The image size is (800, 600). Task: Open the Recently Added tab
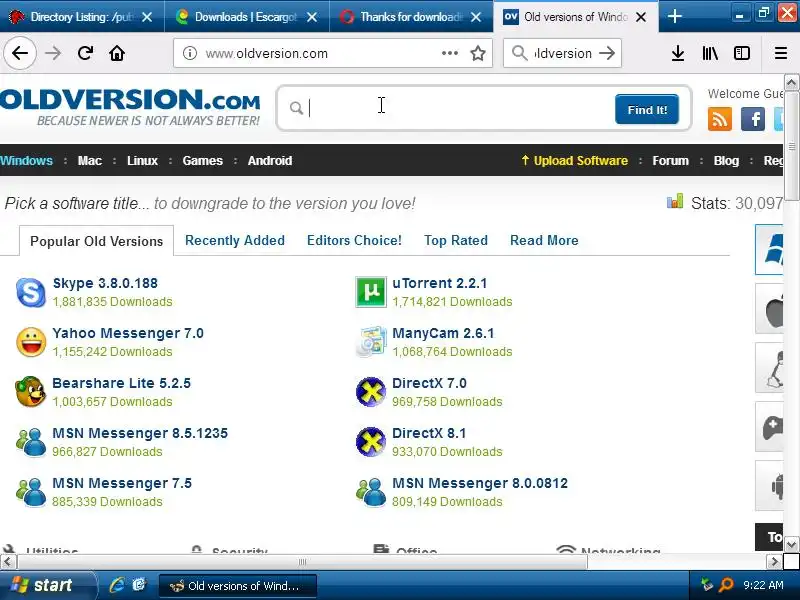click(x=235, y=240)
